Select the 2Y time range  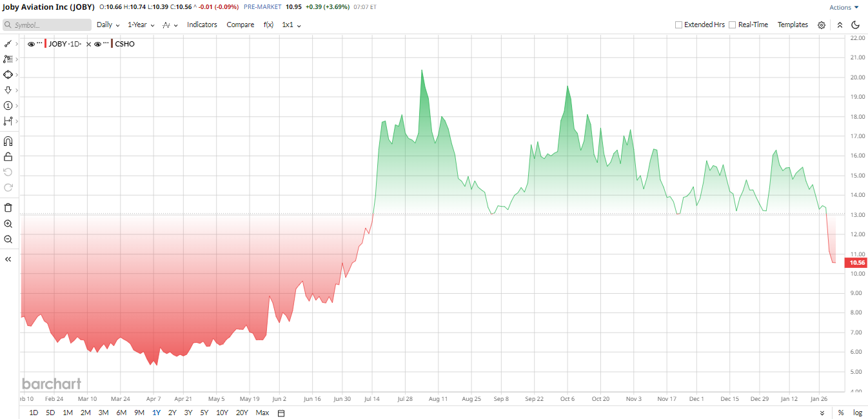click(x=172, y=413)
